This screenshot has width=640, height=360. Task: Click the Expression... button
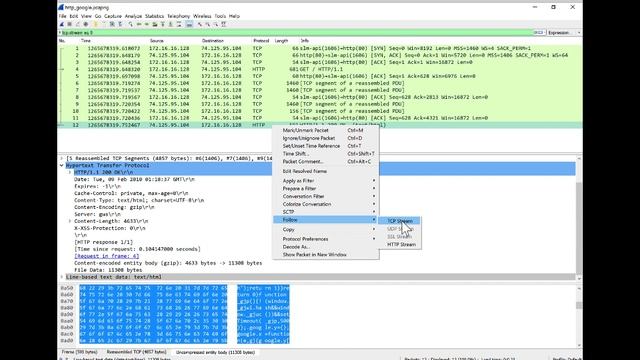(x=560, y=33)
